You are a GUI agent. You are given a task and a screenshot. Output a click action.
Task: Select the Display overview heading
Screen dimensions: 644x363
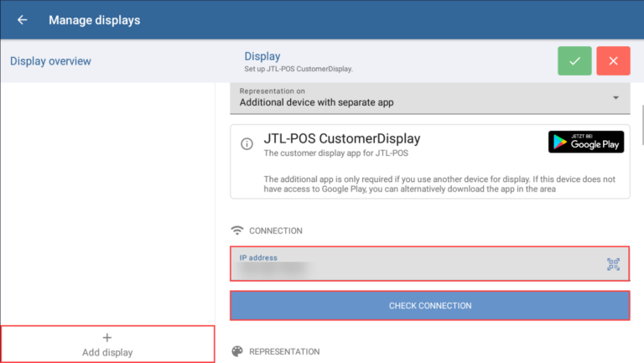(50, 61)
